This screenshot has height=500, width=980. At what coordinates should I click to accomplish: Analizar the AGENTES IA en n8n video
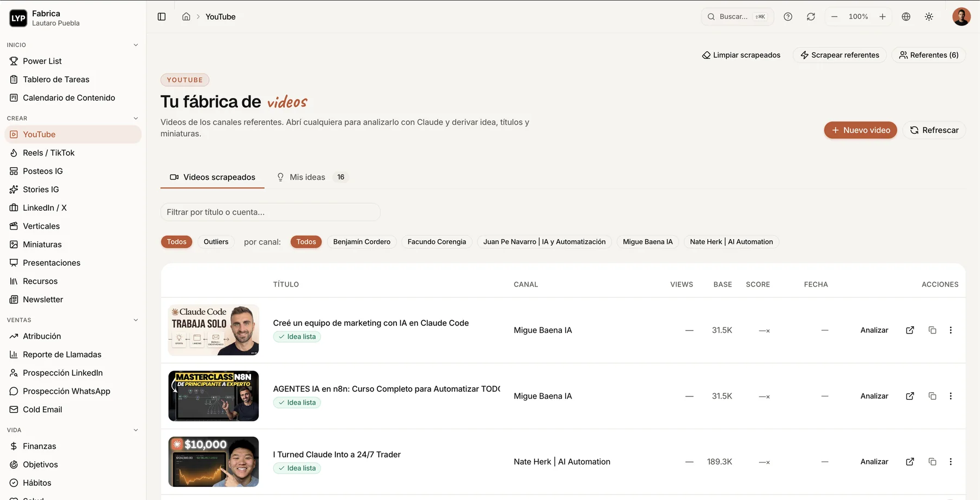point(874,396)
